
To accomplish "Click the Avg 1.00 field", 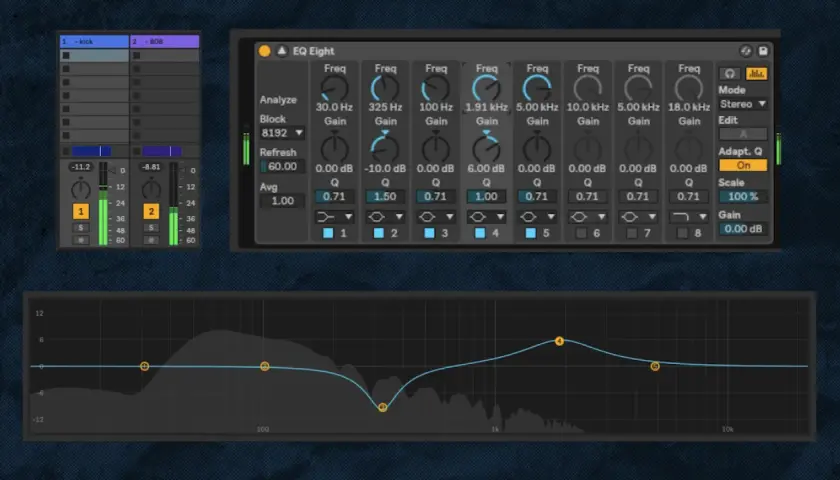I will tap(282, 201).
